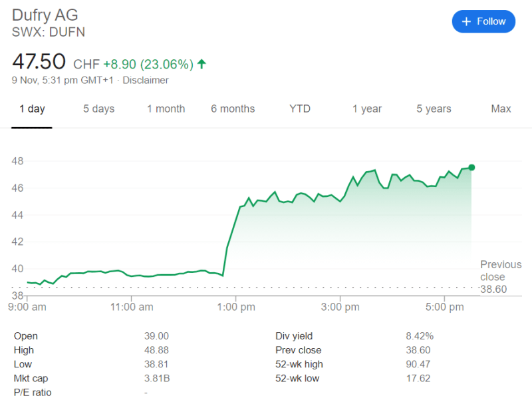Switch to the 1 year tab
This screenshot has width=532, height=404.
(x=367, y=109)
